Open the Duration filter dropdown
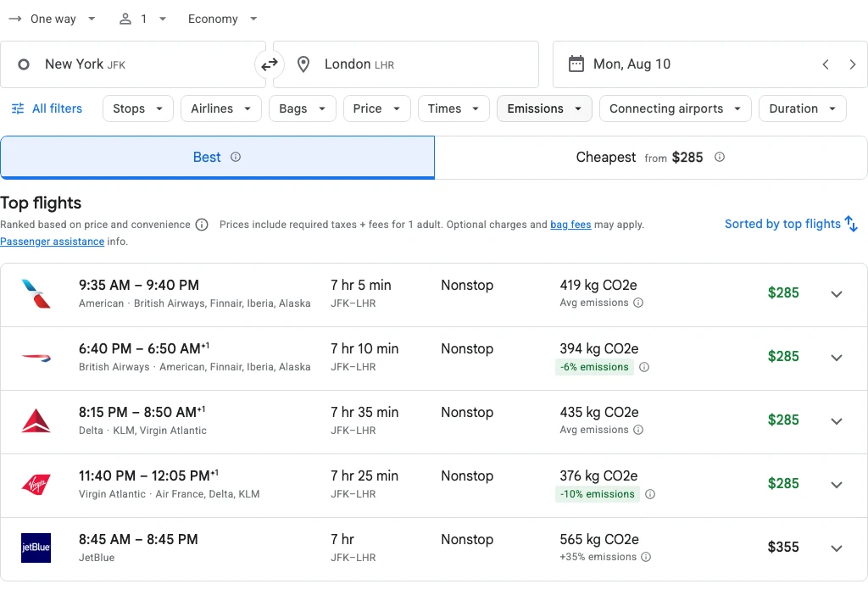Image resolution: width=868 pixels, height=595 pixels. [x=802, y=108]
